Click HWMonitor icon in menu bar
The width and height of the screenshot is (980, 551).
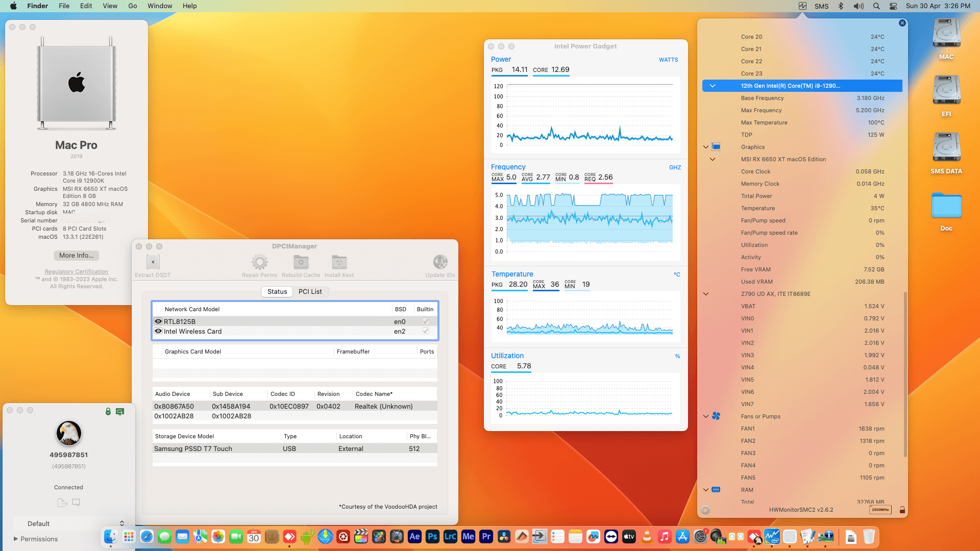pos(802,6)
